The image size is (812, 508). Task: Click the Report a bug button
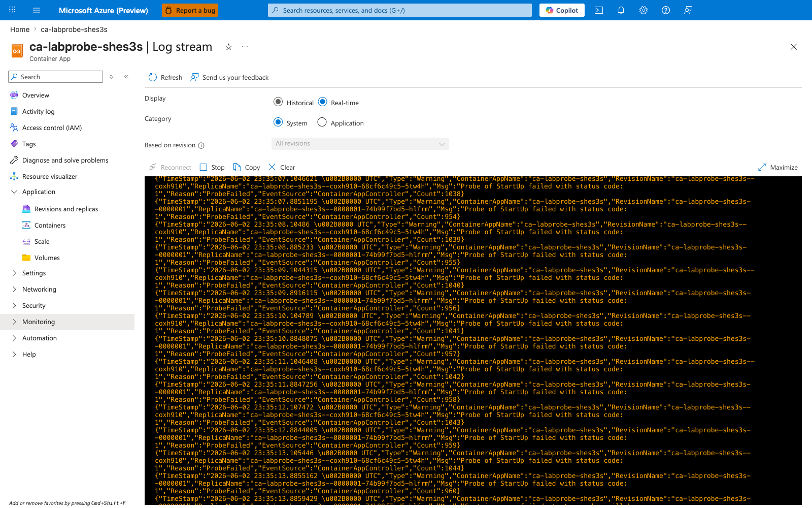pyautogui.click(x=190, y=10)
